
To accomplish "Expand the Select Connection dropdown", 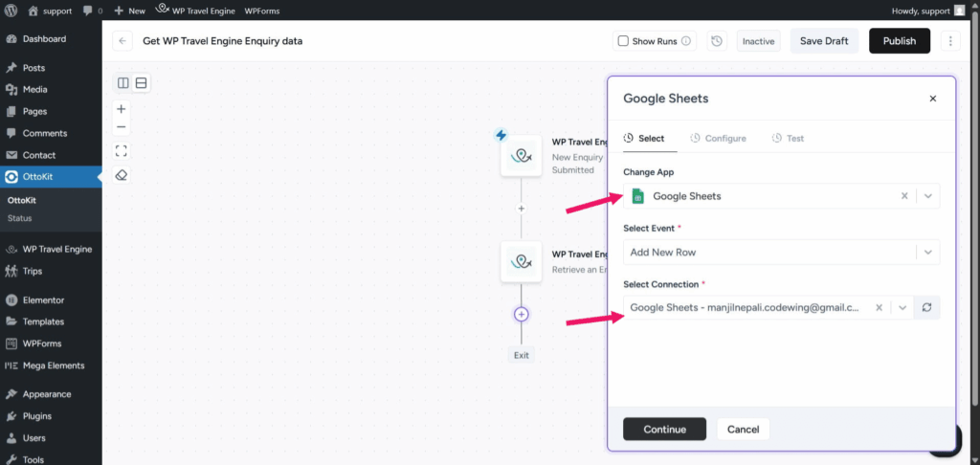I will pyautogui.click(x=902, y=307).
